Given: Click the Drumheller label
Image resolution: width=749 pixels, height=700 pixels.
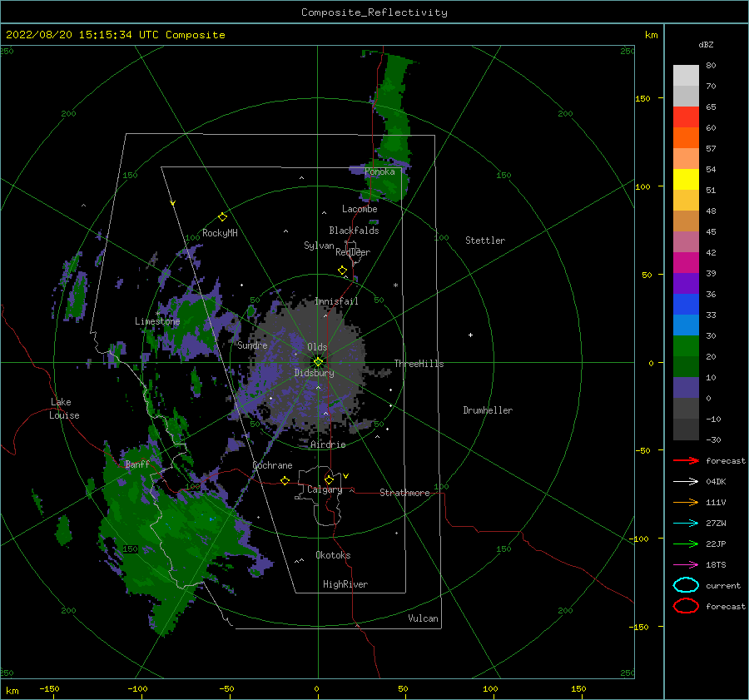Looking at the screenshot, I should coord(488,410).
